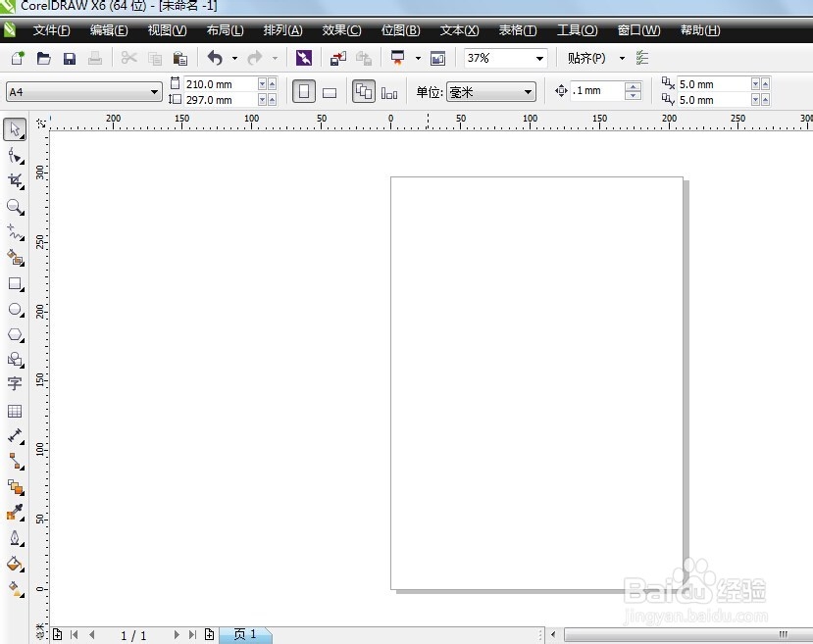Image resolution: width=813 pixels, height=644 pixels.
Task: Expand the redo history dropdown arrow
Action: tap(275, 58)
